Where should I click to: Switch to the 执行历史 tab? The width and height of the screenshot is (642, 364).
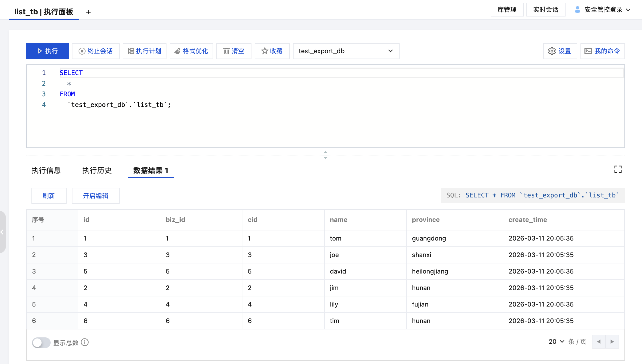click(97, 170)
